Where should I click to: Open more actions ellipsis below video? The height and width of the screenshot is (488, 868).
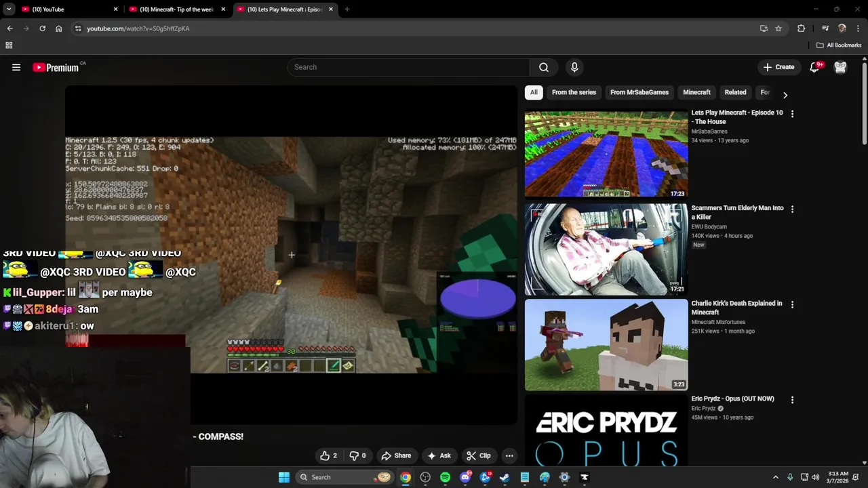pyautogui.click(x=509, y=455)
